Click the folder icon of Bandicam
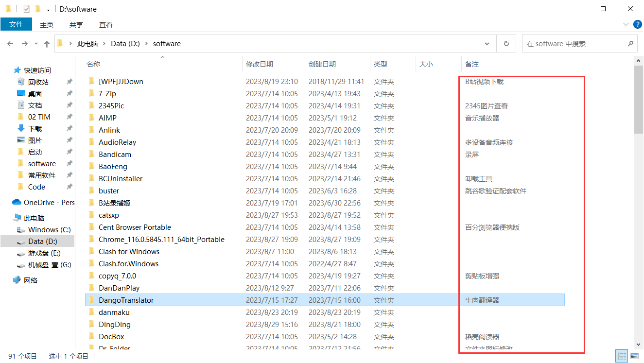The height and width of the screenshot is (363, 644). [x=91, y=154]
